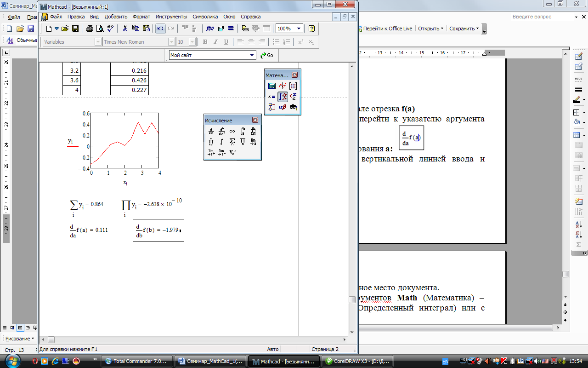Run the ABC spell checker
This screenshot has height=368, width=588.
[110, 29]
